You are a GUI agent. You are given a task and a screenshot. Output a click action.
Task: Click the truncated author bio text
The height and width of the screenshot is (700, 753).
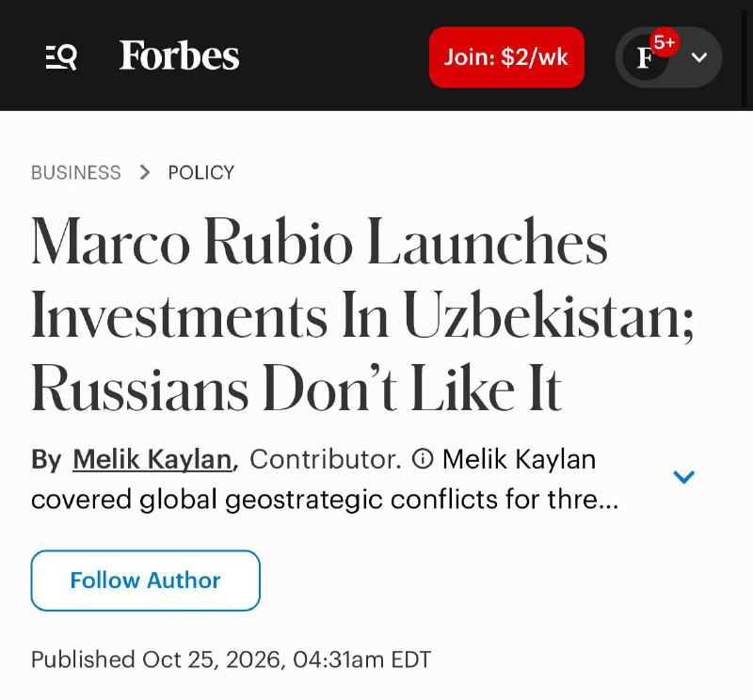(x=325, y=499)
